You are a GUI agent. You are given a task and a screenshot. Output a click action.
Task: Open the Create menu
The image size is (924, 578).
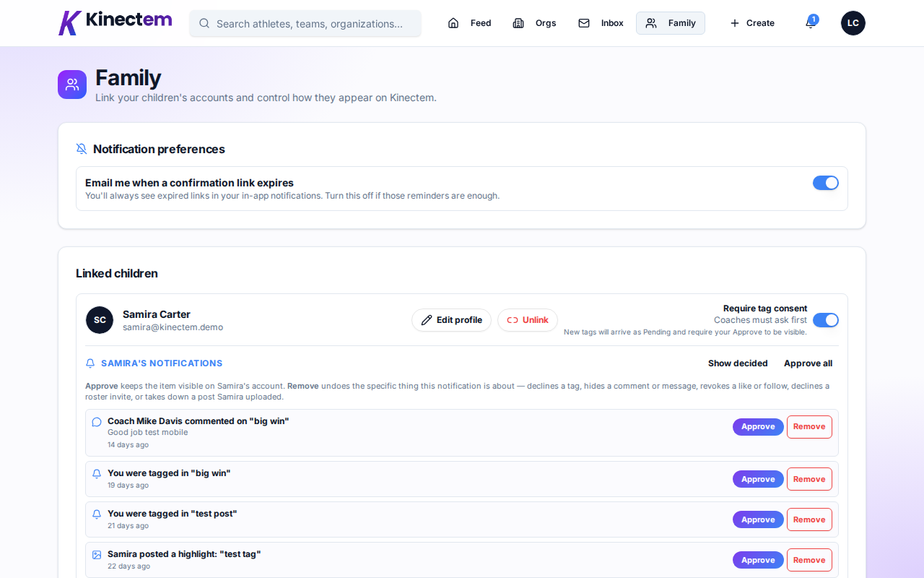pyautogui.click(x=752, y=23)
